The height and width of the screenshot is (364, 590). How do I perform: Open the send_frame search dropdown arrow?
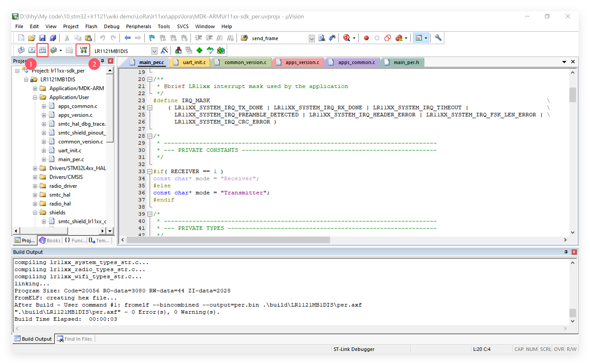312,38
